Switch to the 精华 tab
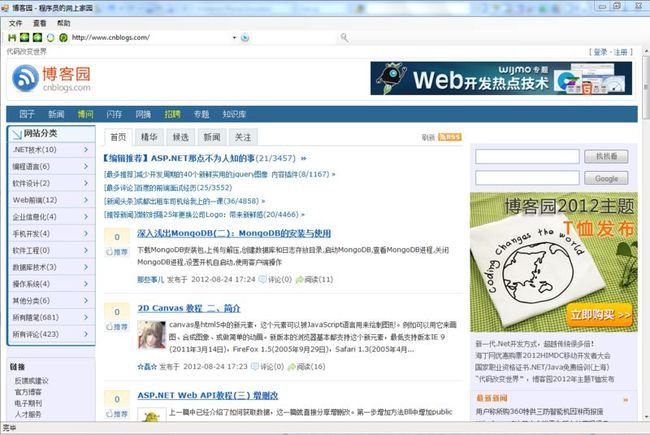This screenshot has height=435, width=650. coord(149,137)
